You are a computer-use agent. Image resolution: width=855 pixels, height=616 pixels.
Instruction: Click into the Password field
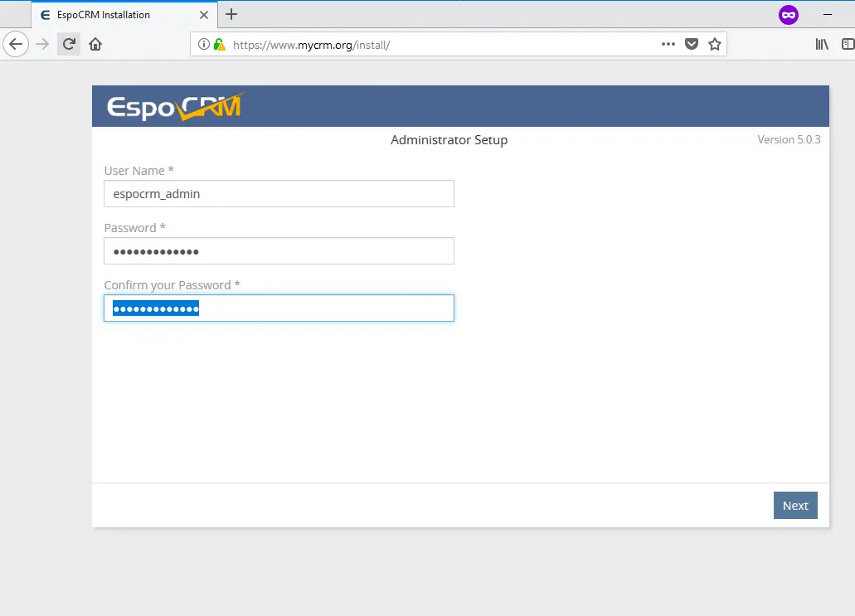coord(279,250)
